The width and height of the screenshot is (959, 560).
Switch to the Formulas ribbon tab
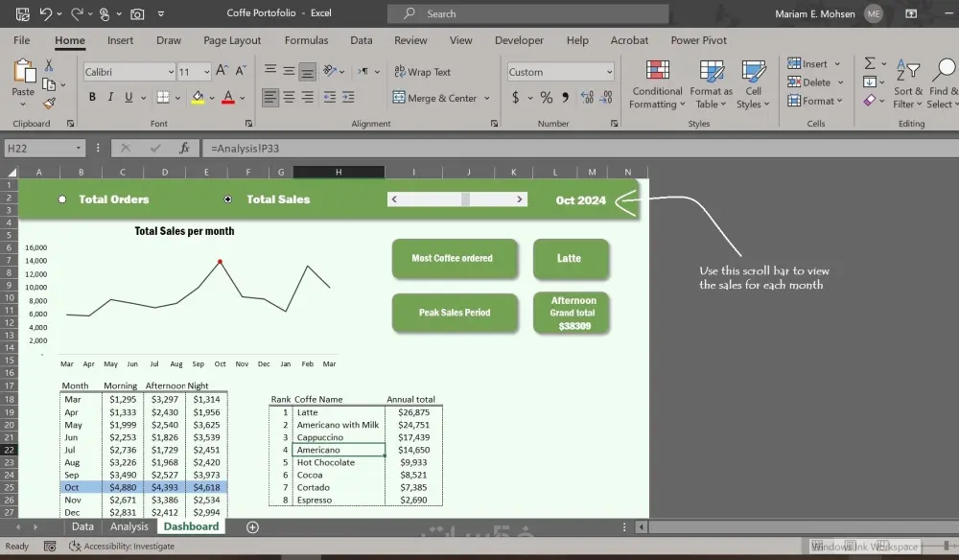pos(306,40)
